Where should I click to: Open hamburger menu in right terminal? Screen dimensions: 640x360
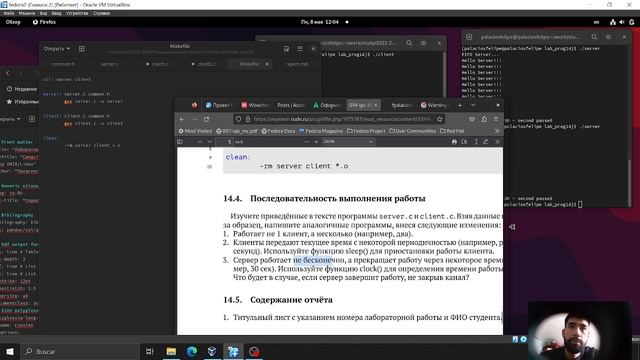click(608, 37)
